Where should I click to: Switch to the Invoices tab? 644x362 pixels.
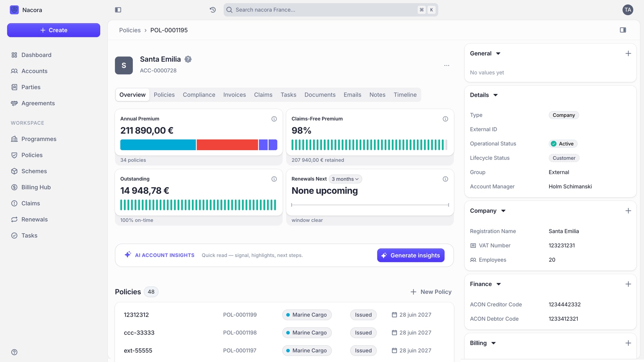click(x=234, y=95)
